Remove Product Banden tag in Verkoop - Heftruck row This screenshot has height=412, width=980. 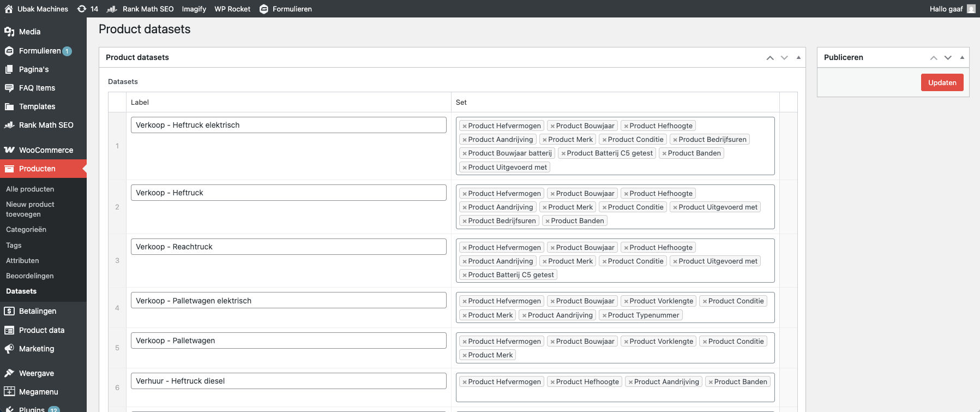pos(548,221)
